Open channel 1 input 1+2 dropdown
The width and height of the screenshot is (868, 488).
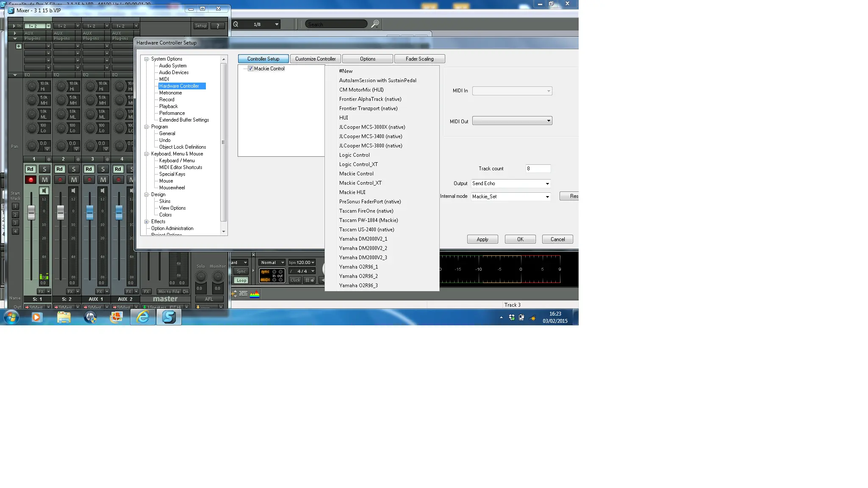click(48, 26)
